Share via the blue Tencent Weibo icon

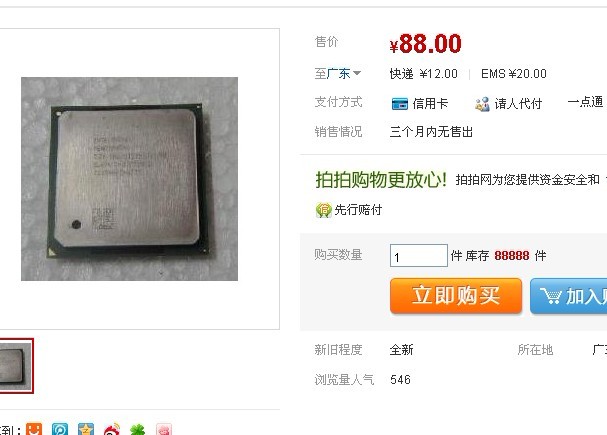pyautogui.click(x=60, y=429)
